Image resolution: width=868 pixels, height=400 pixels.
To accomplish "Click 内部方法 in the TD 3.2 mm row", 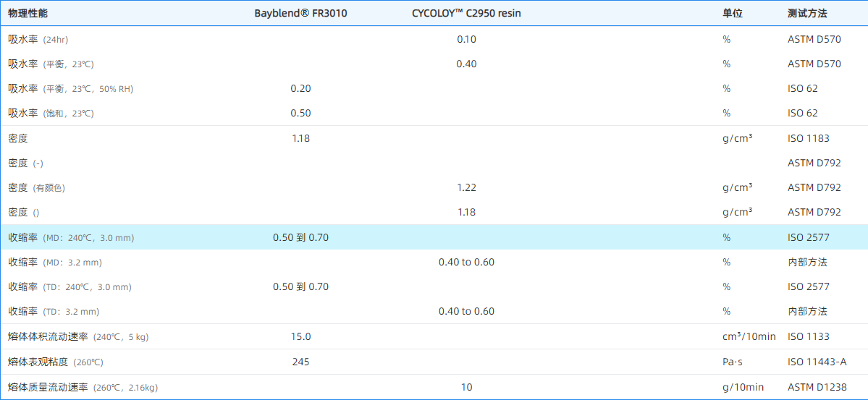I will [807, 311].
